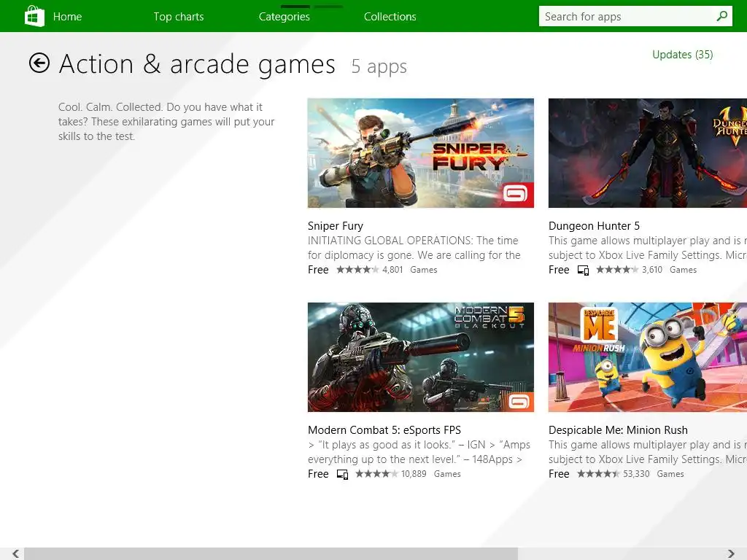
Task: Click the Free price under Dungeon Hunter 5
Action: pyautogui.click(x=559, y=270)
